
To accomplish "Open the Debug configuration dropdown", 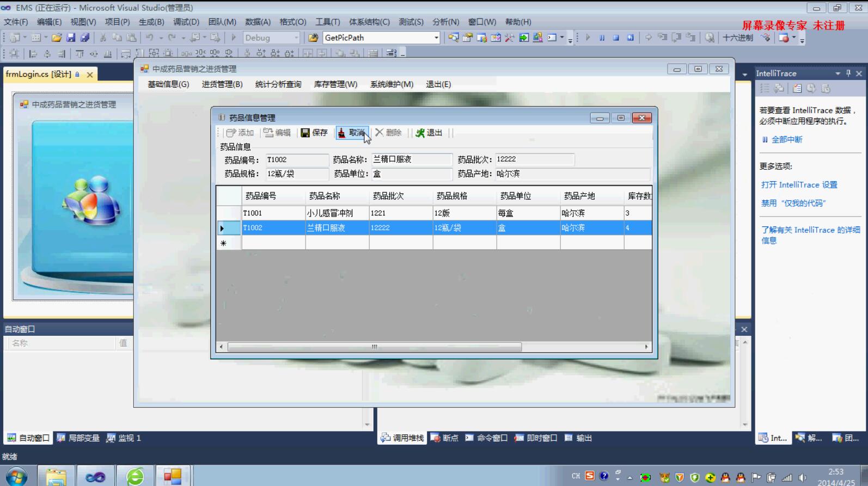I will click(x=297, y=38).
